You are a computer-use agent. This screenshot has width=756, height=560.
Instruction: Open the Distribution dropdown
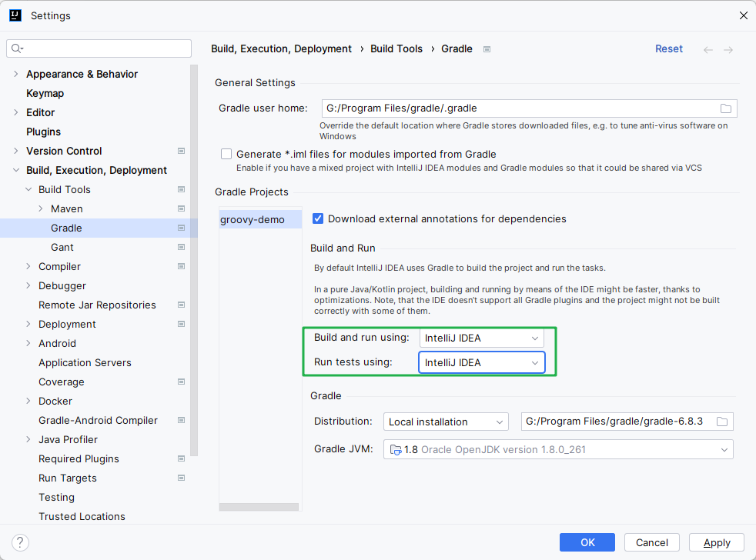[446, 422]
